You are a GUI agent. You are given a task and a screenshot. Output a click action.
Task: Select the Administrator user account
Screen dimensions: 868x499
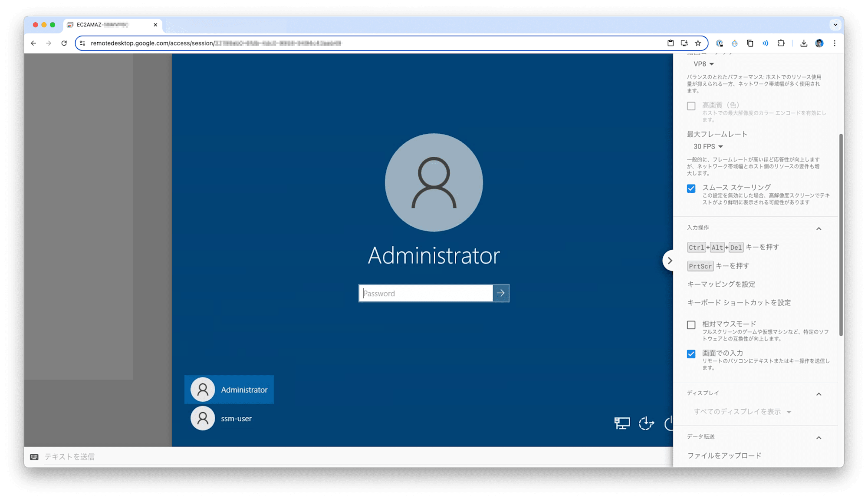point(229,390)
